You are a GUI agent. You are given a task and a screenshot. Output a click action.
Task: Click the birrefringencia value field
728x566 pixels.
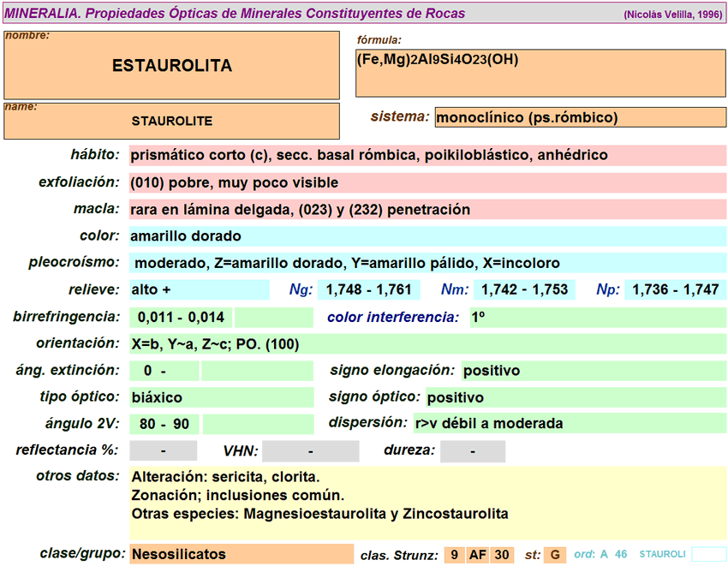tap(181, 318)
